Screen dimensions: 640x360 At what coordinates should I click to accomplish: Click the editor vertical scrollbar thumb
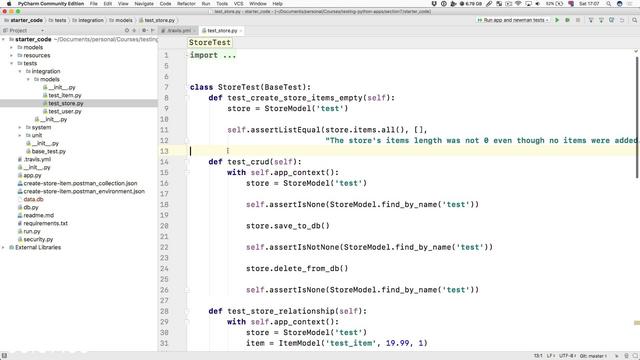click(x=637, y=118)
